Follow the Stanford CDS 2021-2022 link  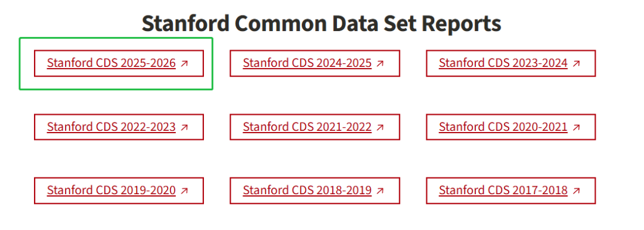click(x=307, y=127)
